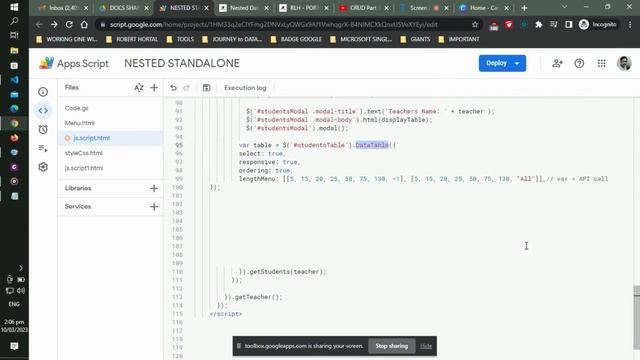Click the Undo arrow in editor toolbar
The width and height of the screenshot is (640, 360).
[173, 88]
